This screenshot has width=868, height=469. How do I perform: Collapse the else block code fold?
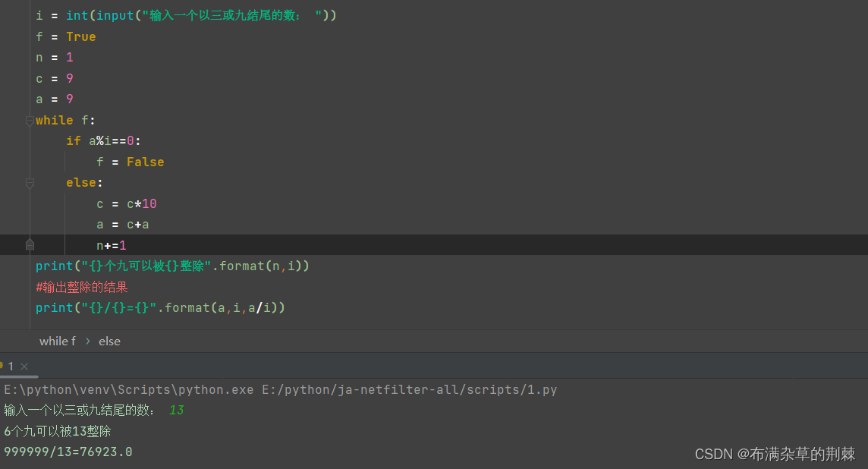click(x=30, y=182)
